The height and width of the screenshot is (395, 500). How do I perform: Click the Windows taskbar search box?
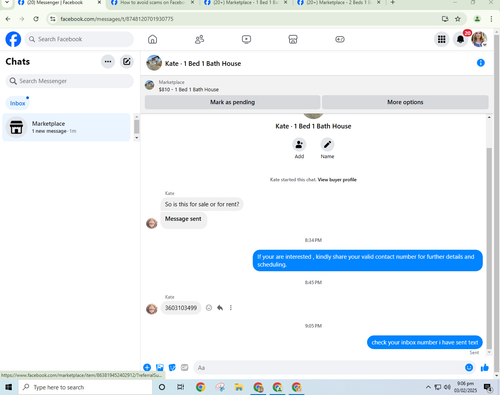point(86,387)
